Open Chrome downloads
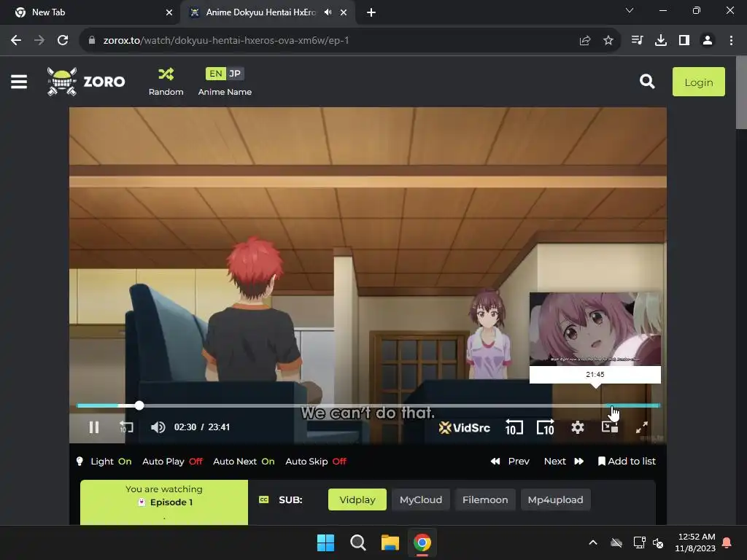 click(x=661, y=41)
